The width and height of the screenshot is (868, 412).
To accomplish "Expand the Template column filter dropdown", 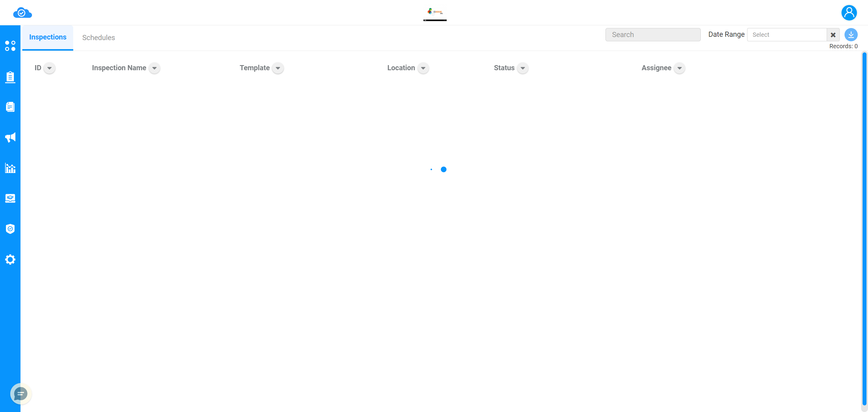I will tap(278, 68).
